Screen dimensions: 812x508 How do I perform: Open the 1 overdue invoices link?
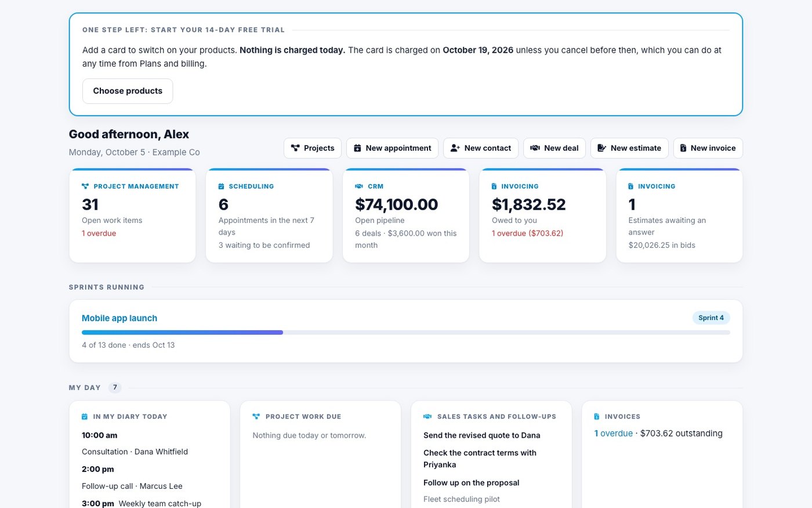[x=614, y=434]
